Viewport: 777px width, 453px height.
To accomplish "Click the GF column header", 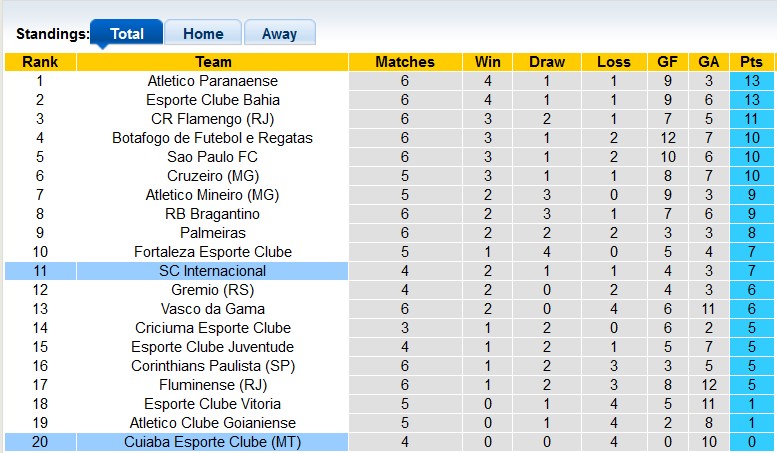I will (667, 62).
